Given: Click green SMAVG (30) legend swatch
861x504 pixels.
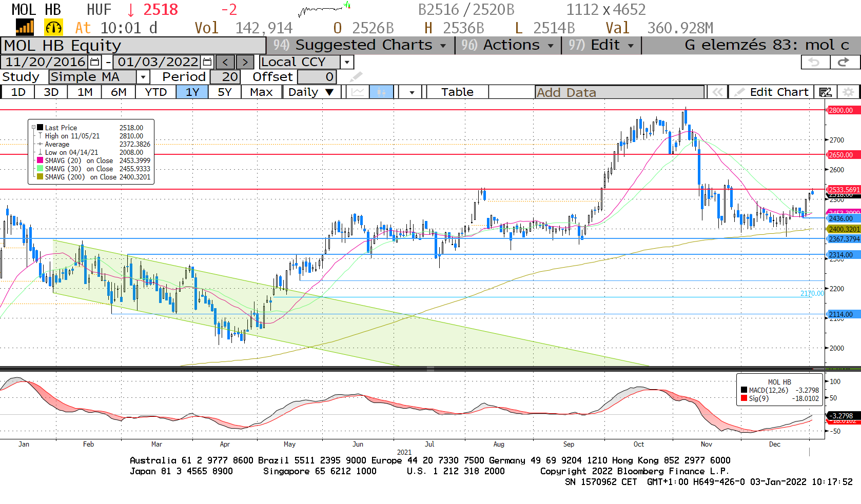Looking at the screenshot, I should point(40,169).
